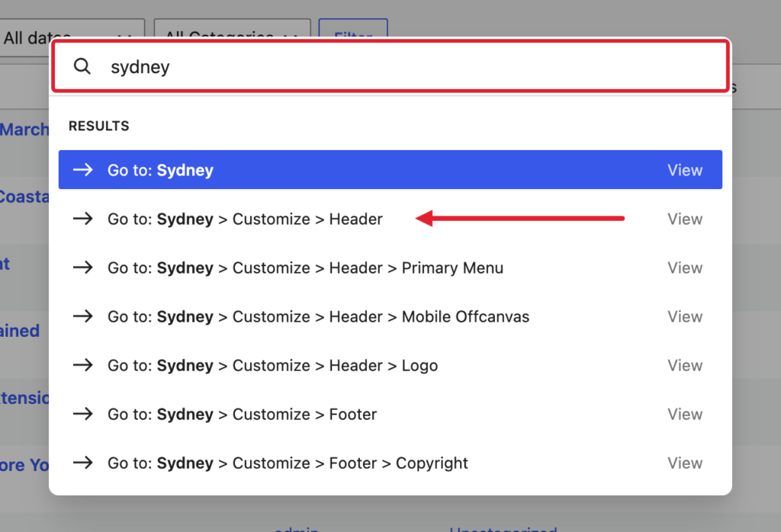
Task: Click arrow icon beside 'Go to: Sydney'
Action: pos(82,170)
